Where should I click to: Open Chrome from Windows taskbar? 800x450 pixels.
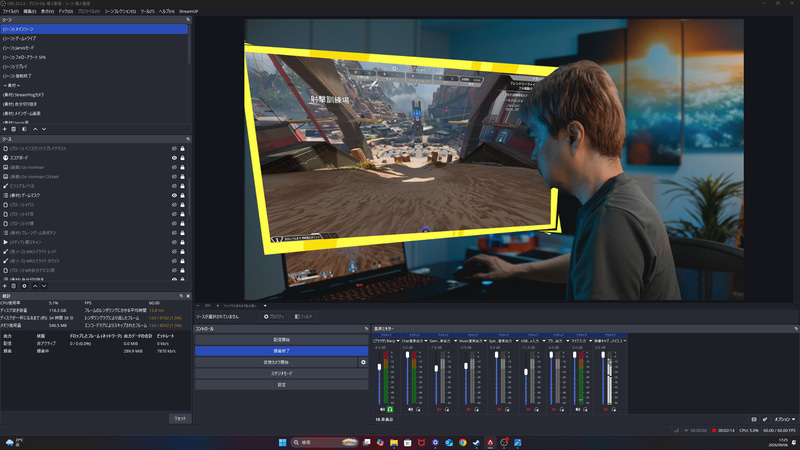tap(462, 442)
